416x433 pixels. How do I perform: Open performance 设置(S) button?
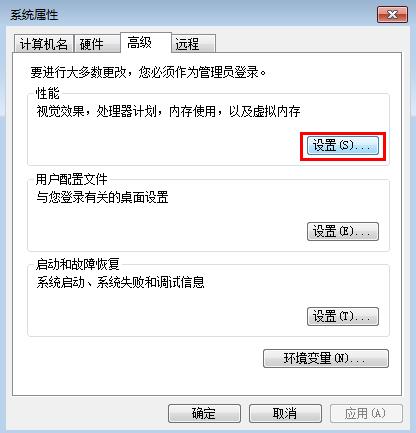click(x=343, y=146)
